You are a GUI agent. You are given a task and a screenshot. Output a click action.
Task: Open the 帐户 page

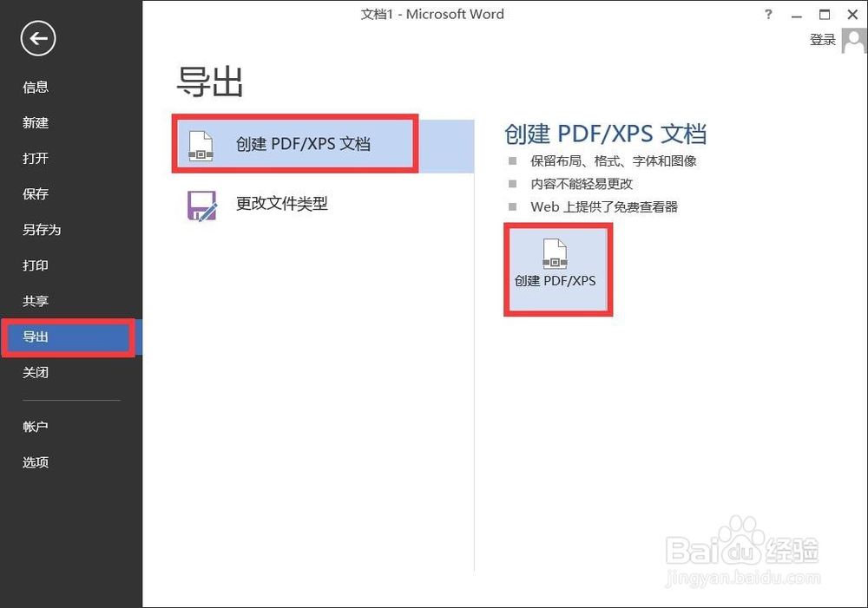point(36,427)
